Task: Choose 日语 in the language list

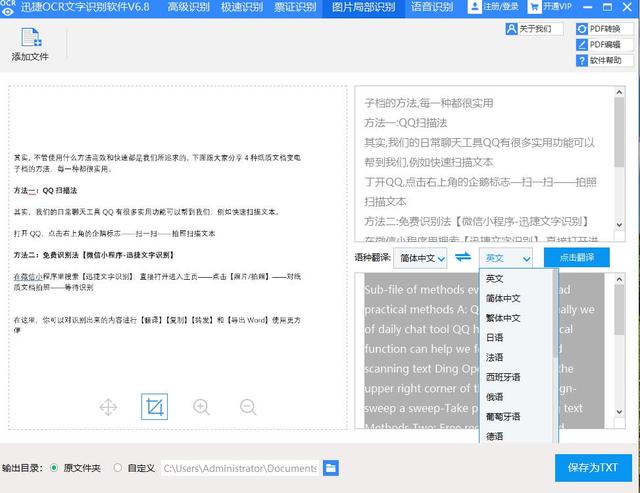Action: point(494,338)
